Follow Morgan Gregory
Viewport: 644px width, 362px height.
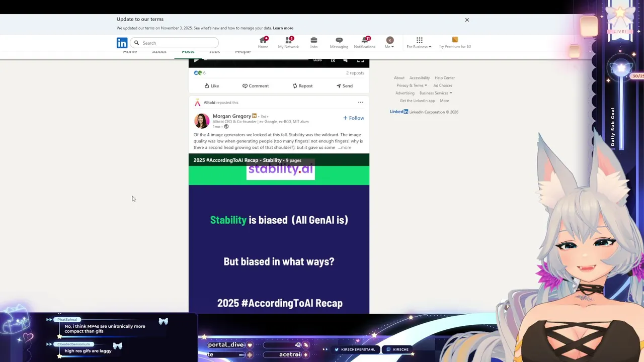pos(354,118)
